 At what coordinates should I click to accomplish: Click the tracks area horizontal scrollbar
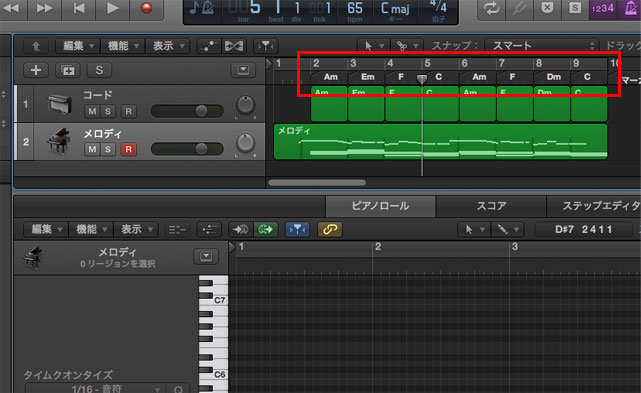coord(317,182)
